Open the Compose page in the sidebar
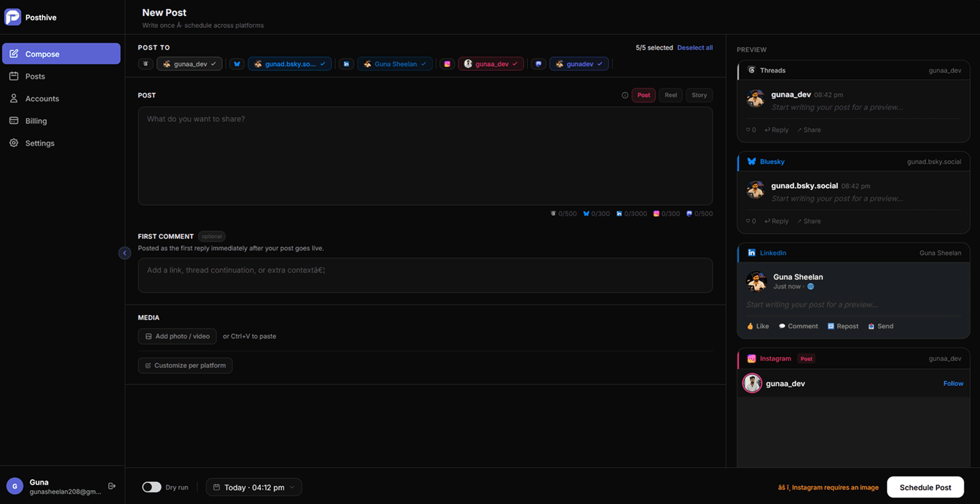 pos(61,54)
